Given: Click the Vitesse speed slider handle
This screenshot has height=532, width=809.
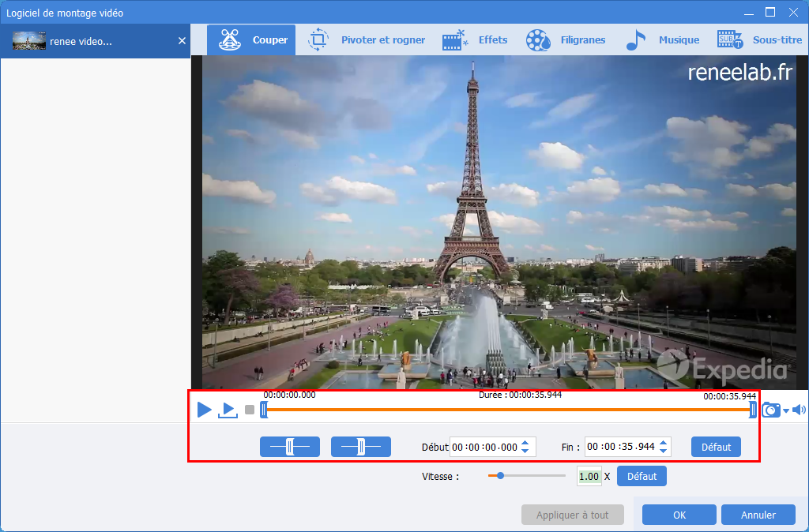Looking at the screenshot, I should [500, 476].
